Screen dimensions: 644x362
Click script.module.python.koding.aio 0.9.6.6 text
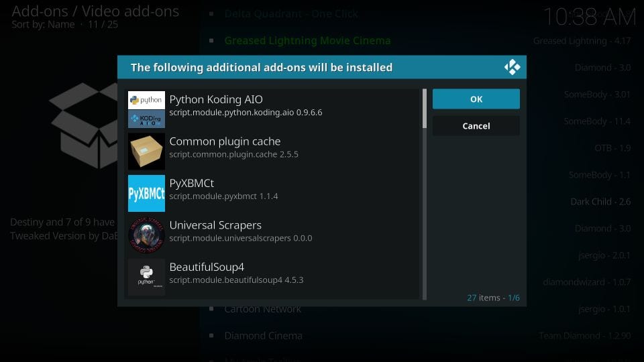246,113
